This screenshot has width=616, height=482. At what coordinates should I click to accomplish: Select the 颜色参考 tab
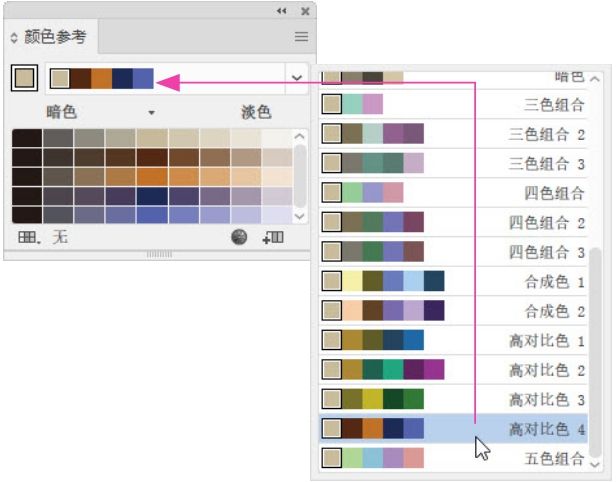click(x=50, y=37)
